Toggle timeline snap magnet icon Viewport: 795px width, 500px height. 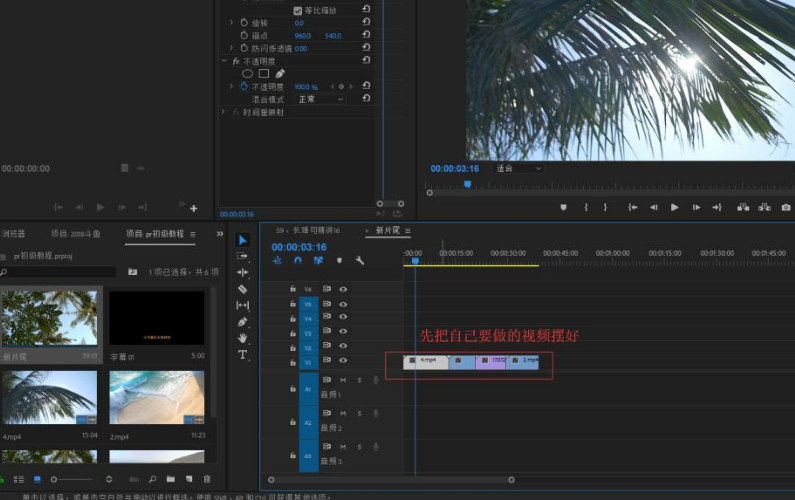pos(298,261)
